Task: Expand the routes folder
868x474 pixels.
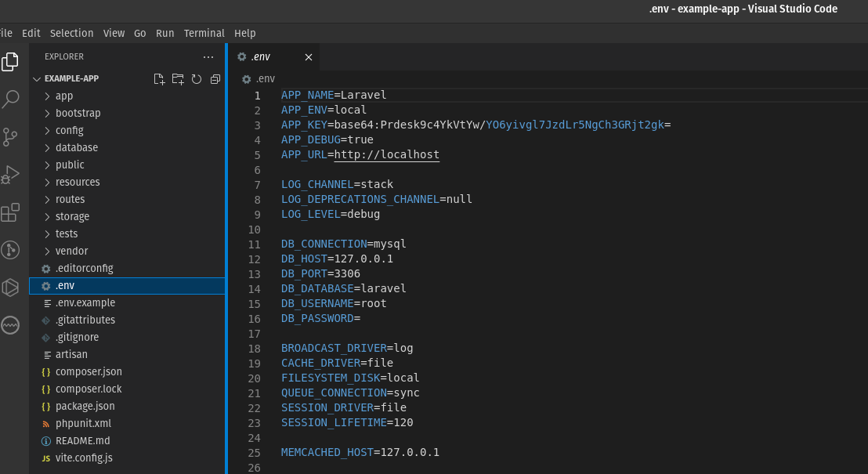Action: coord(70,199)
